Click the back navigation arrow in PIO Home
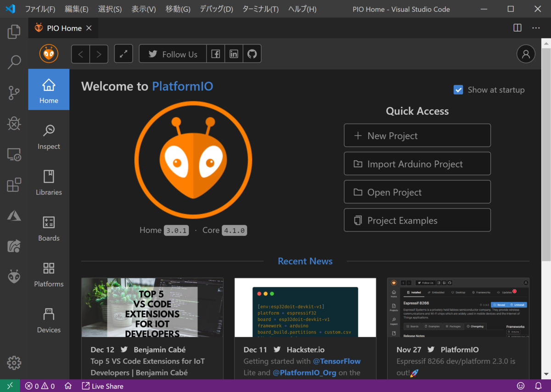Viewport: 551px width, 392px height. pos(81,54)
